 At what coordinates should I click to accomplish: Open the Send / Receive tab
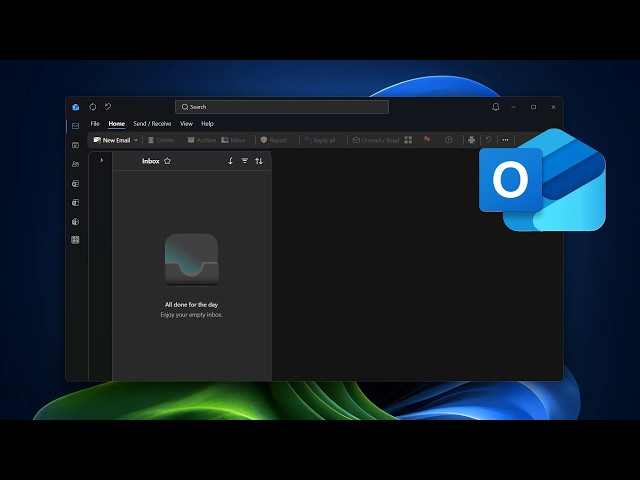152,124
